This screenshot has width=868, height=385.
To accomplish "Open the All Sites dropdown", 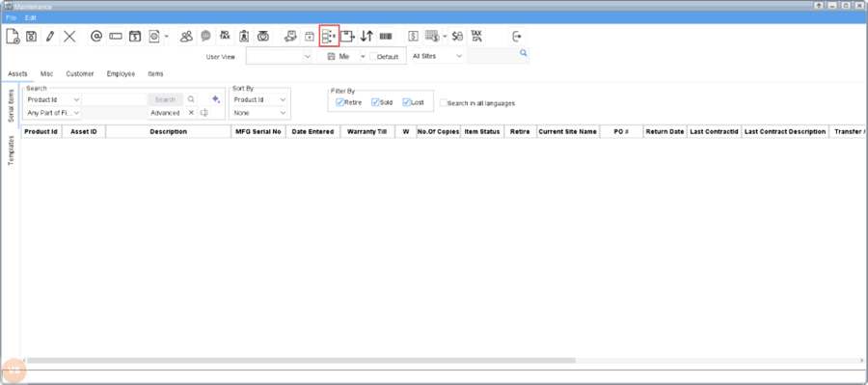I will (x=437, y=56).
